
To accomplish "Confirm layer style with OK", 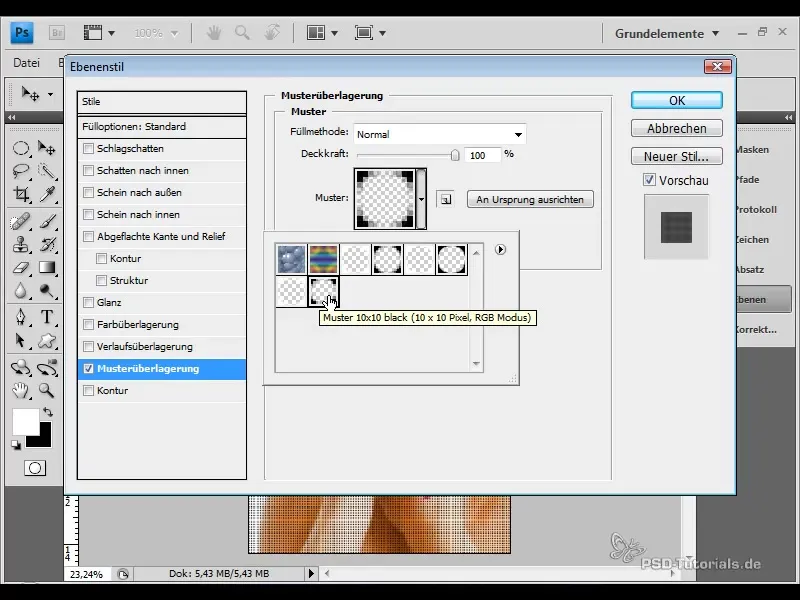I will pos(677,101).
